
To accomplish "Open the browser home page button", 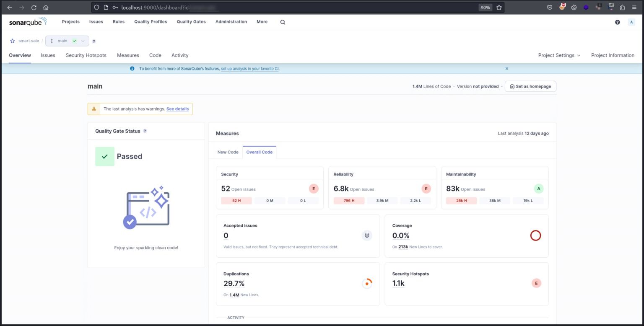I will pyautogui.click(x=46, y=8).
